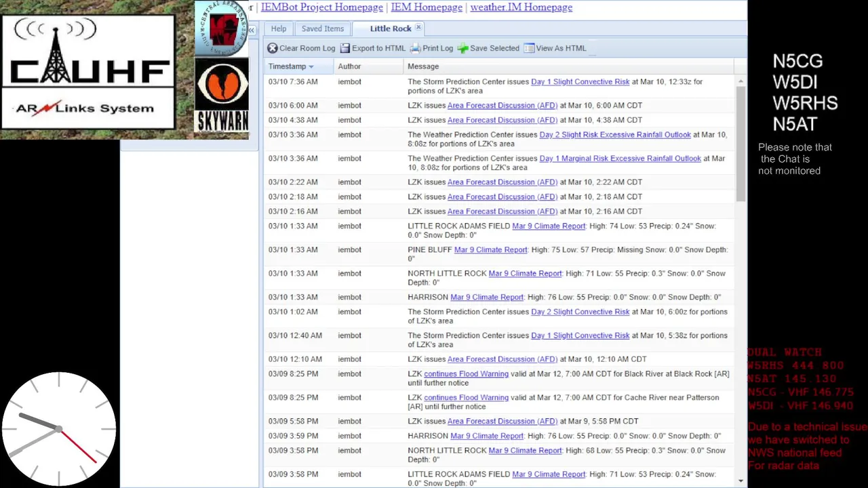Click the CAUHF AR-Links System logo
This screenshot has width=868, height=488.
coord(88,72)
